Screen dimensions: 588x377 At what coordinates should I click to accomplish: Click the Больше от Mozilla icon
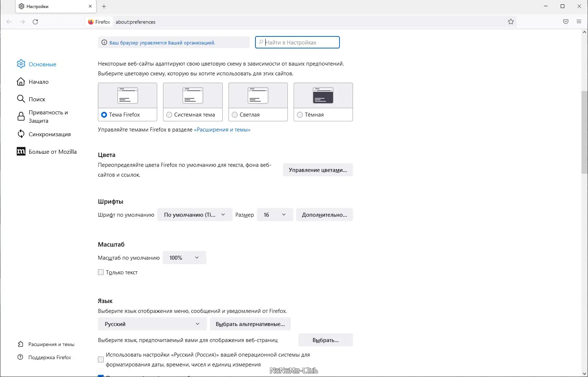(21, 152)
